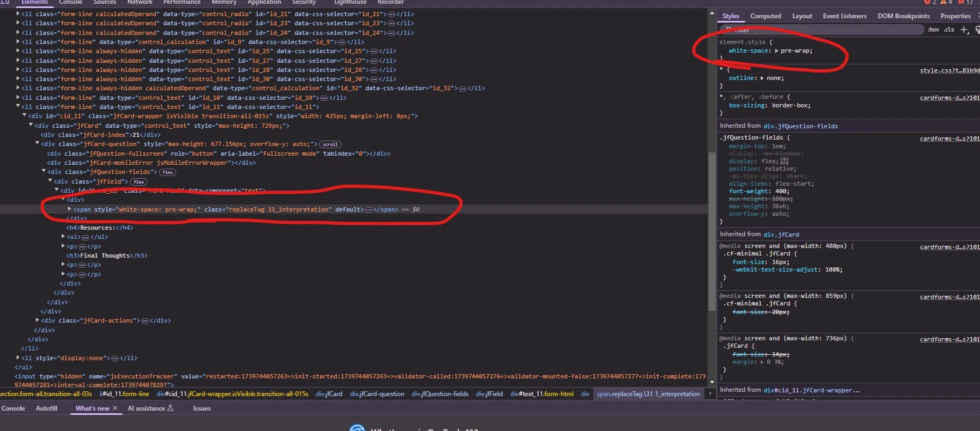Open cardforms source link for .jfQuestion-fields rule
Image resolution: width=980 pixels, height=431 pixels.
click(x=949, y=138)
